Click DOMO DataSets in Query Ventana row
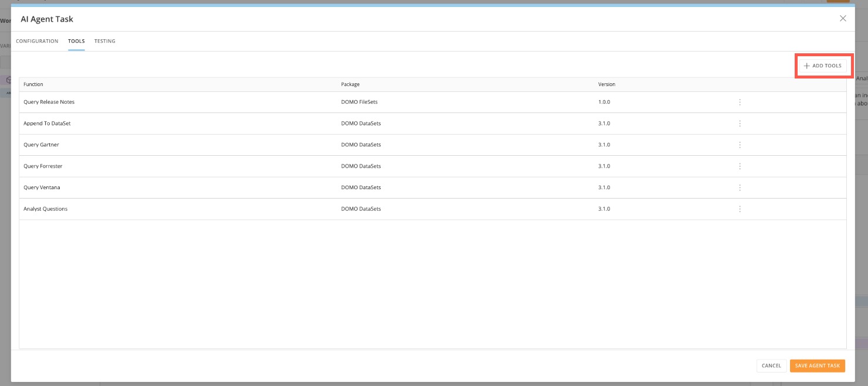868x386 pixels. (361, 187)
